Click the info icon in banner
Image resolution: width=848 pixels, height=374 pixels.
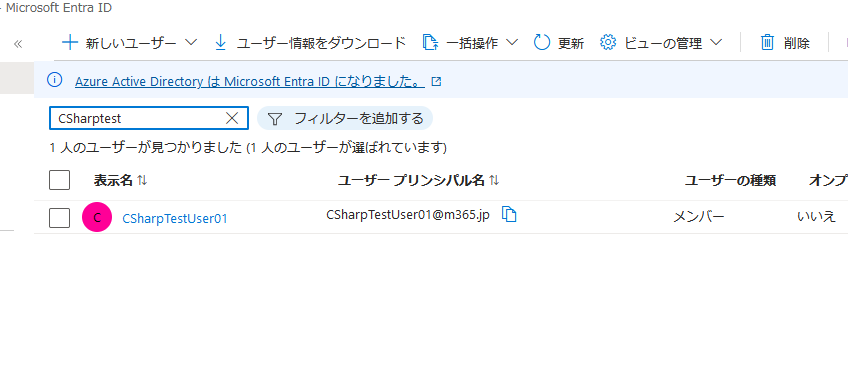55,81
